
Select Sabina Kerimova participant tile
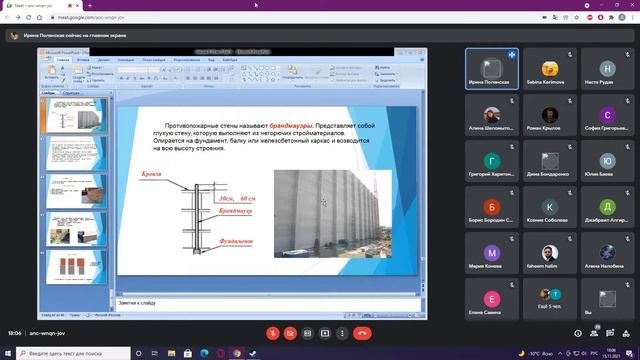549,69
